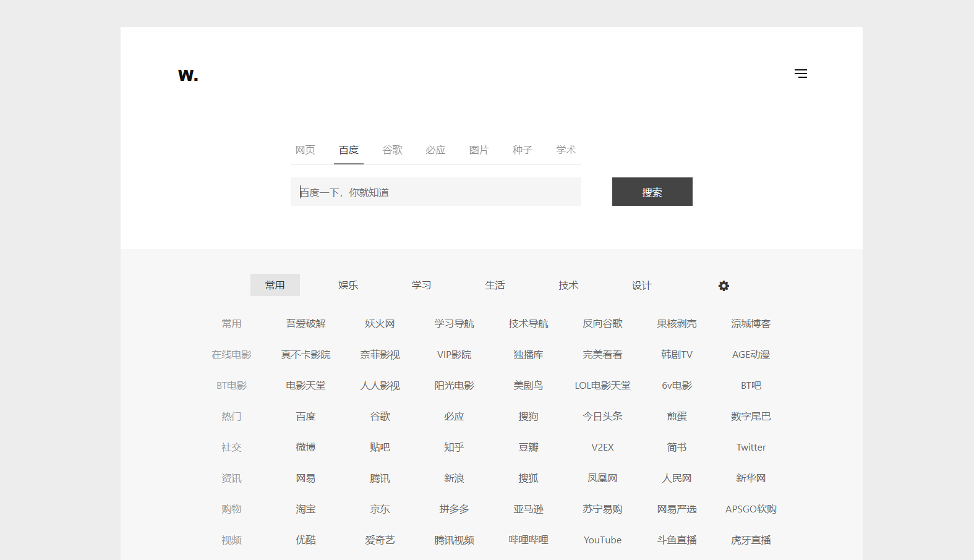Switch to the 娱乐 category tab
Image resolution: width=974 pixels, height=560 pixels.
pyautogui.click(x=348, y=285)
